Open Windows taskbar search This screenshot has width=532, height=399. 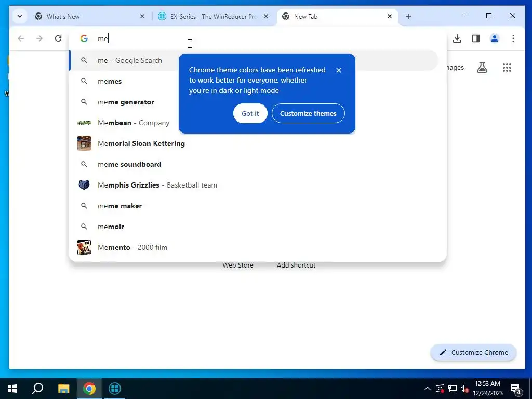37,389
